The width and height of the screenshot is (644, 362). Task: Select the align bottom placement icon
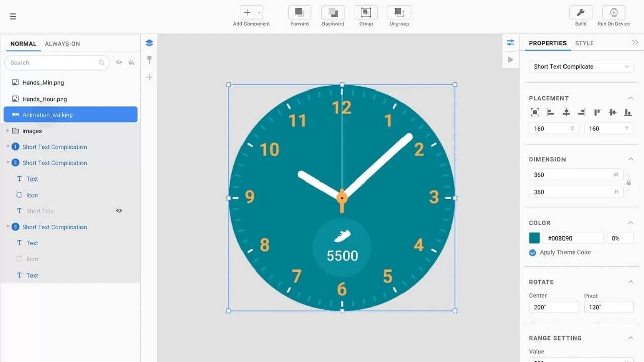628,112
